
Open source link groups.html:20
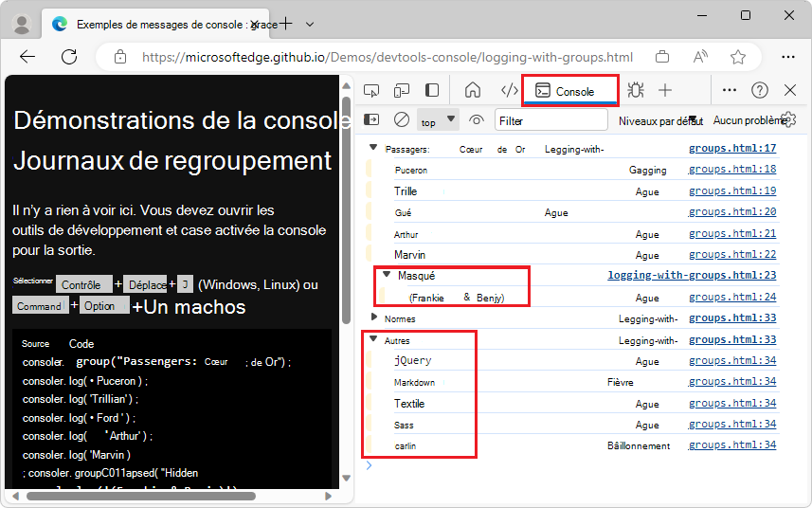732,211
